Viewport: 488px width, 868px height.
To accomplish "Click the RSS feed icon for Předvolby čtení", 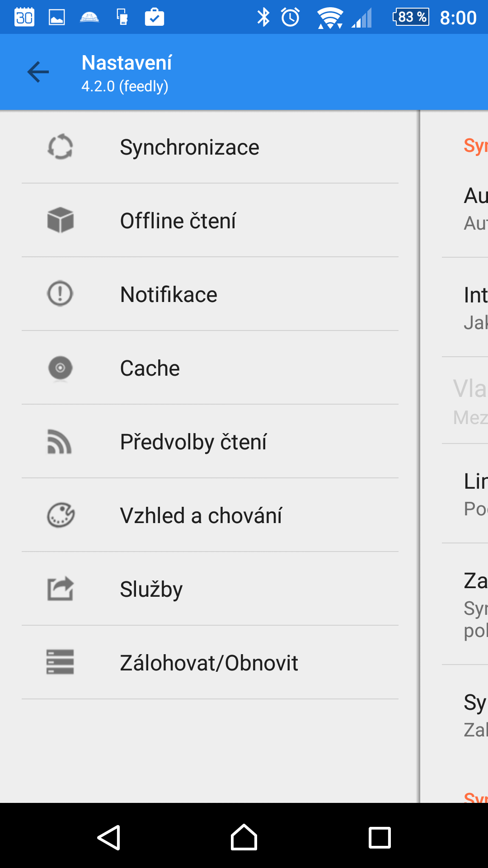I will [x=60, y=442].
